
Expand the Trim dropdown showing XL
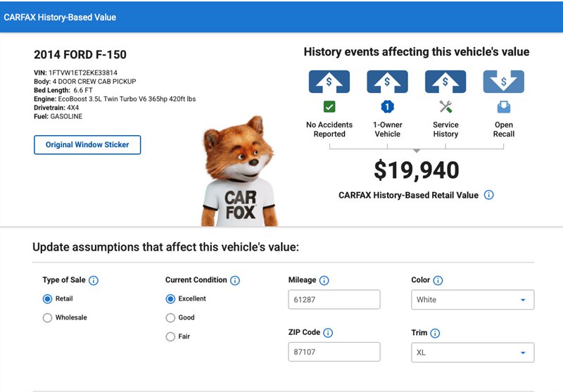[472, 353]
